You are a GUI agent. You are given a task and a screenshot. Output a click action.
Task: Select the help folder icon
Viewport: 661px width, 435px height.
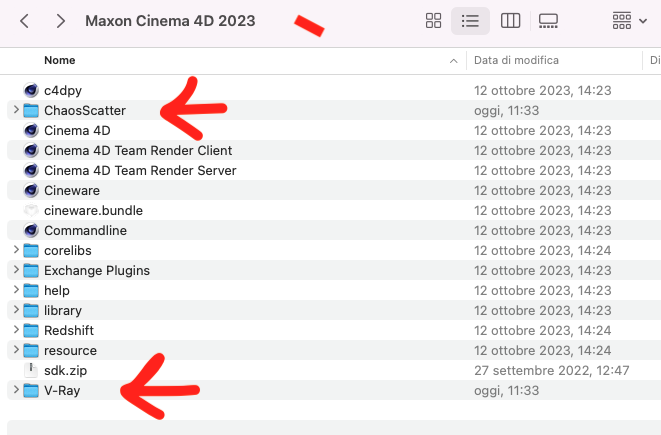(x=31, y=290)
